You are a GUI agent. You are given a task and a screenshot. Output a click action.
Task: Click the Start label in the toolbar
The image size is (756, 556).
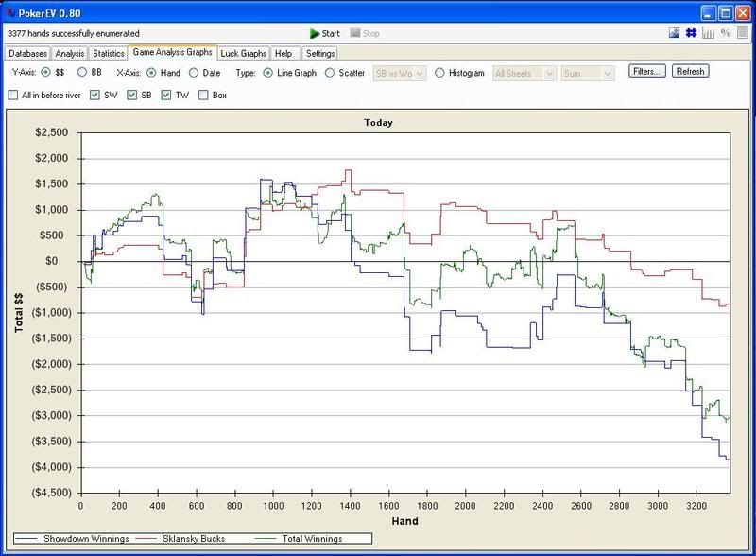tap(331, 33)
